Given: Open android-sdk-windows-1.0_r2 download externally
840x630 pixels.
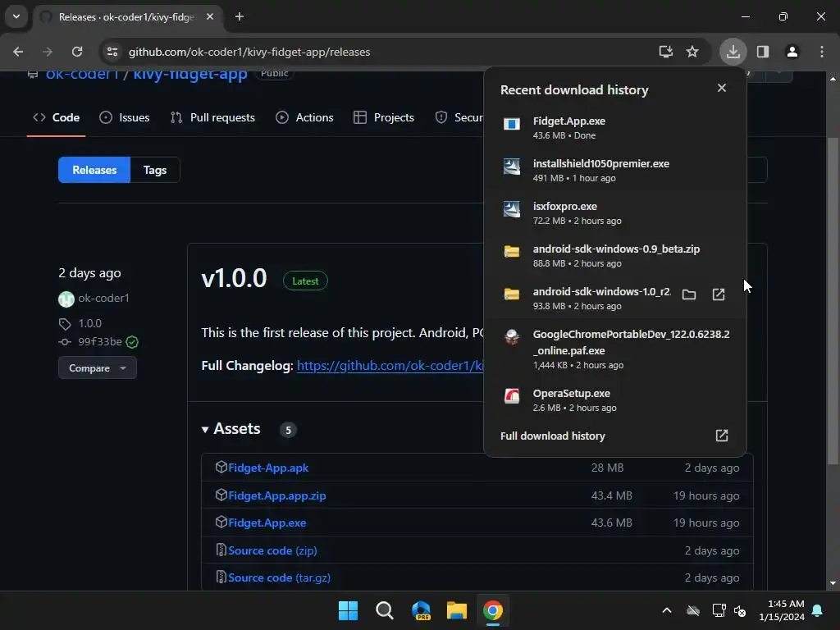Looking at the screenshot, I should point(719,294).
